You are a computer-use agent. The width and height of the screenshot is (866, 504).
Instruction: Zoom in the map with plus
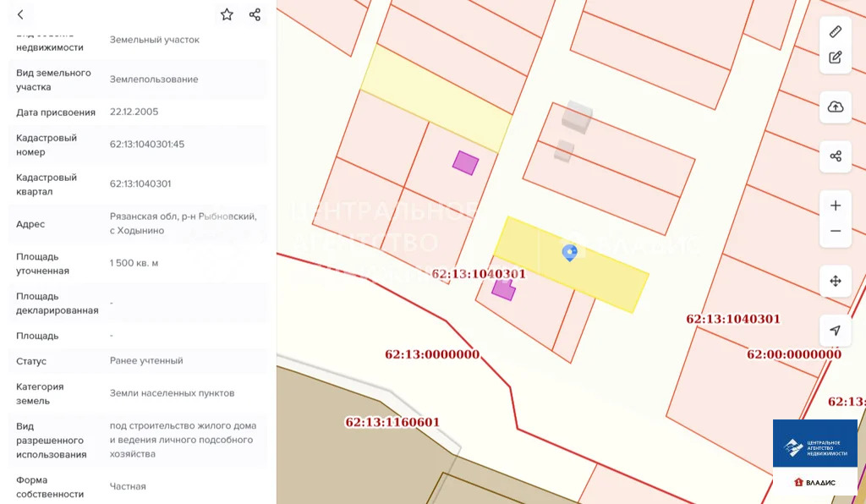coord(835,205)
